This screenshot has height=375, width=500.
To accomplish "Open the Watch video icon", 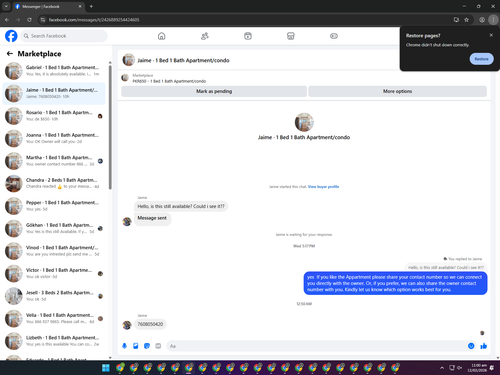I will [248, 36].
